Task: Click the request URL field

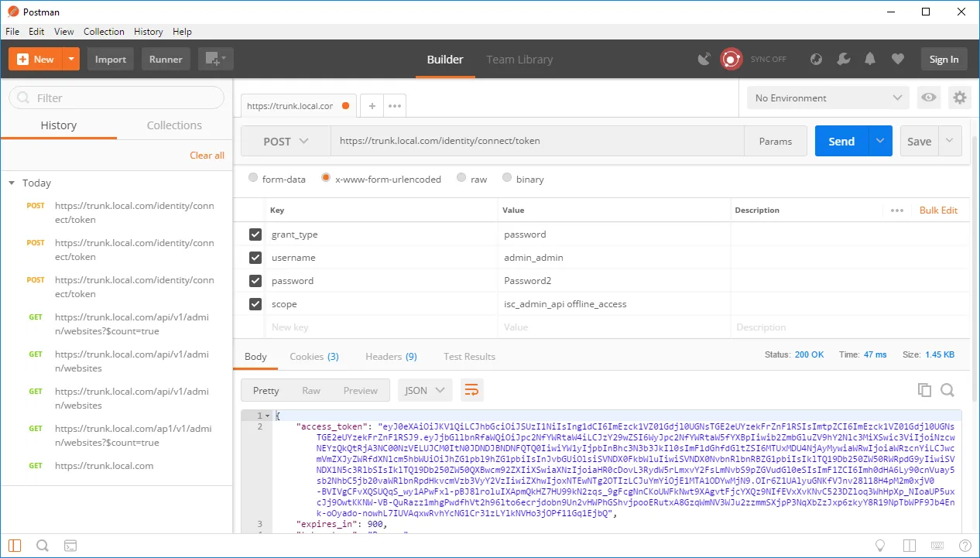Action: (x=537, y=142)
